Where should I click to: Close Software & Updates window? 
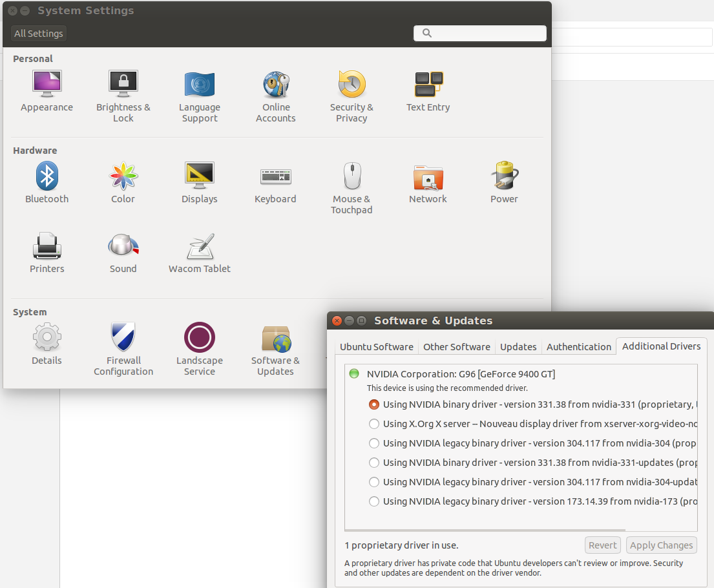point(337,320)
